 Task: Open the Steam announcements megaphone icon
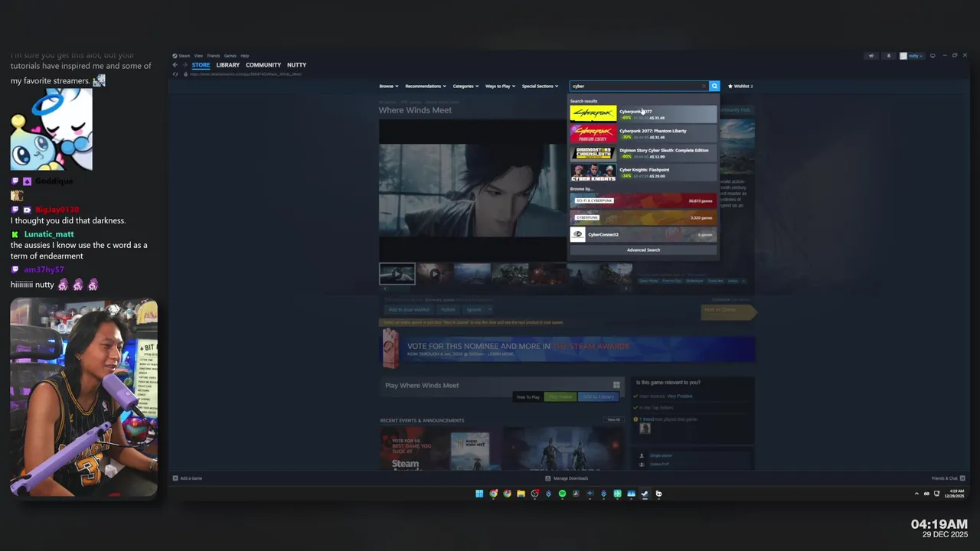(x=871, y=56)
